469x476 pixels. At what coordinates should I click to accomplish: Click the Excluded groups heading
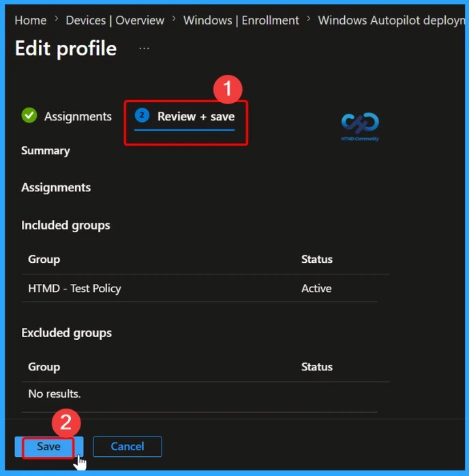click(x=67, y=333)
